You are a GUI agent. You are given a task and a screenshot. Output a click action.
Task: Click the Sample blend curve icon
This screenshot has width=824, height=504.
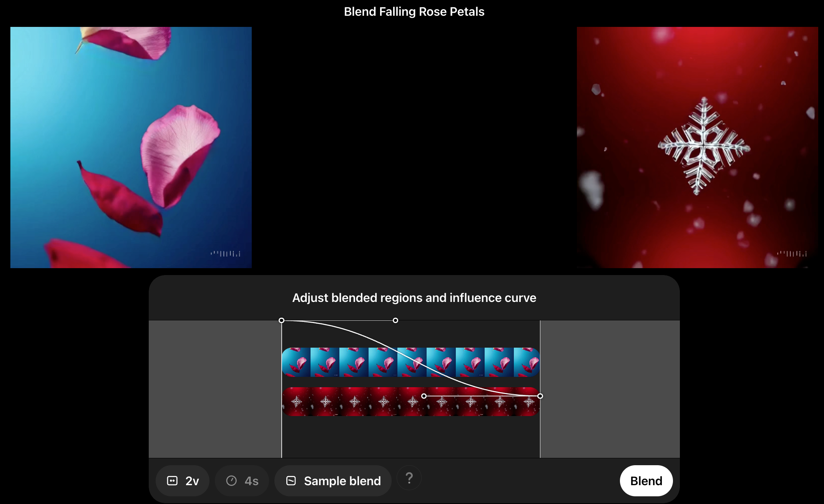[291, 481]
